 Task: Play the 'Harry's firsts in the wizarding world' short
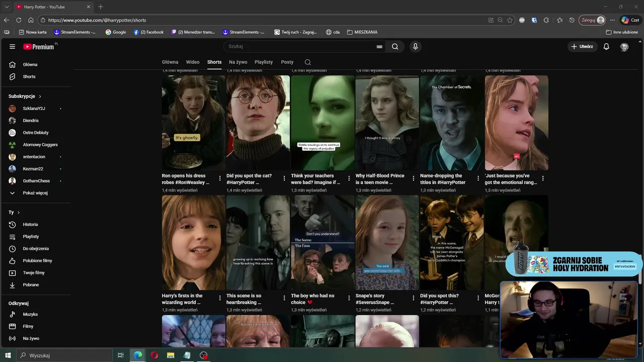[x=194, y=243]
